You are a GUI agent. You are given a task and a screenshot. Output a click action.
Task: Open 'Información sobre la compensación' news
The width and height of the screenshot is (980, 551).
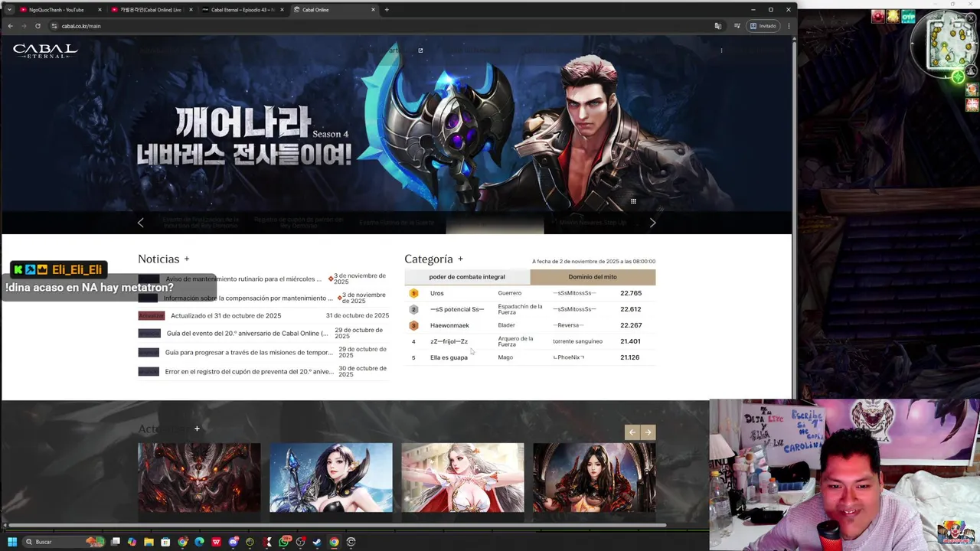[x=248, y=298]
